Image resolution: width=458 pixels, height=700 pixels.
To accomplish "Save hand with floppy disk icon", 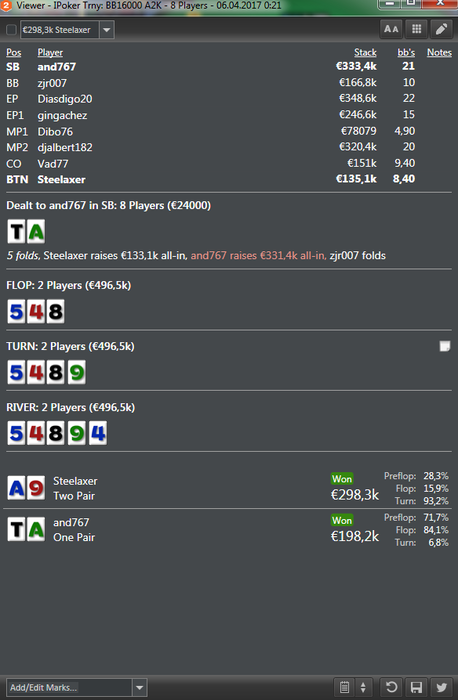I will tap(416, 687).
